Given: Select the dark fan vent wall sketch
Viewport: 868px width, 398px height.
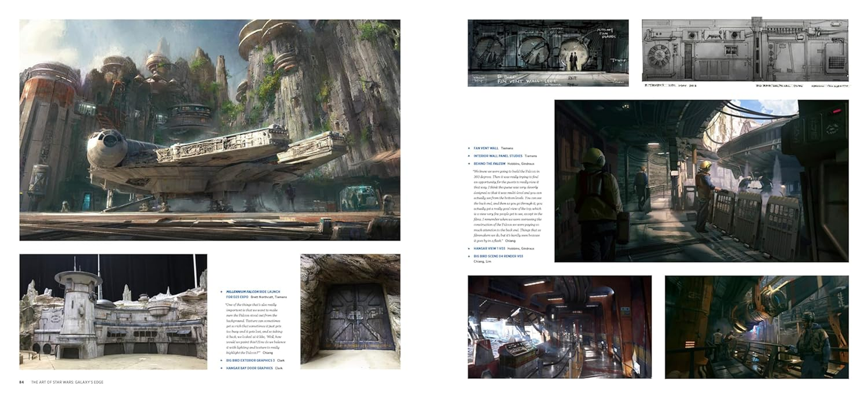Looking at the screenshot, I should tap(548, 53).
